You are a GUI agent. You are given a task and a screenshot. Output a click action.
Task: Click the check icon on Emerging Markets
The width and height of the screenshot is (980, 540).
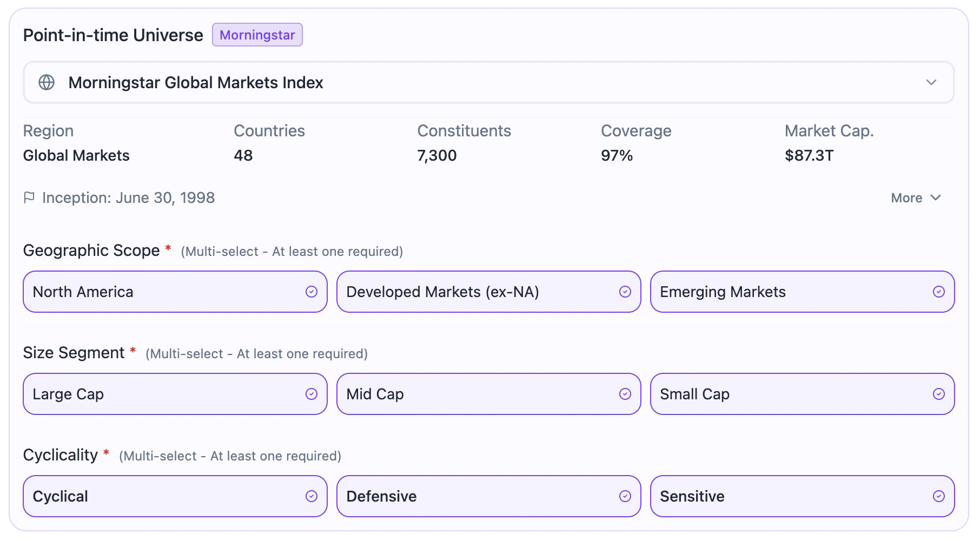[x=939, y=292]
